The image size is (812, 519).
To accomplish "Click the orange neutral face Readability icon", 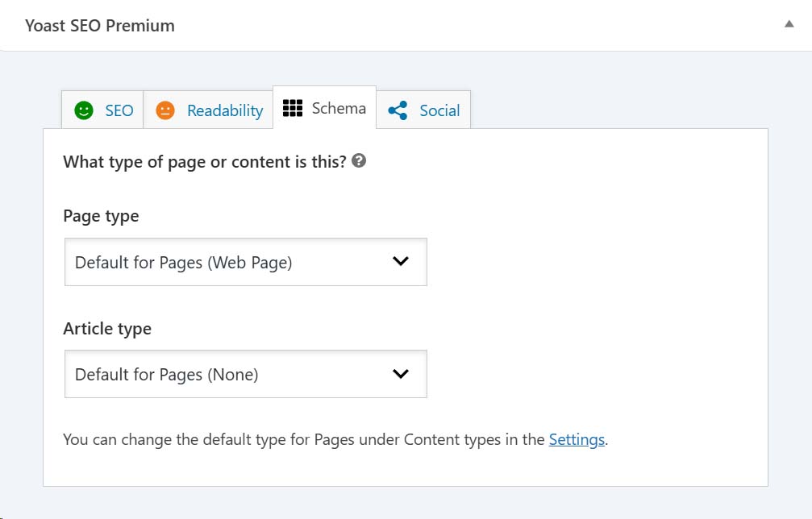I will point(165,110).
